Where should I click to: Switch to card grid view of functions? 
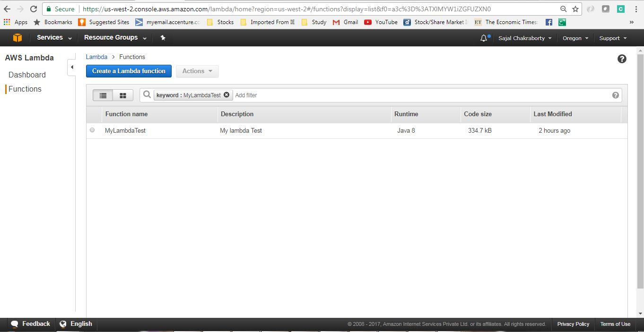coord(123,95)
